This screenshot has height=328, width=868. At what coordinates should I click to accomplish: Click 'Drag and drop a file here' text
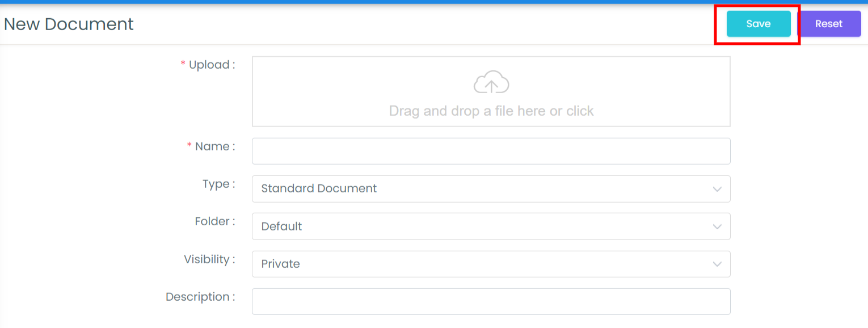point(467,111)
